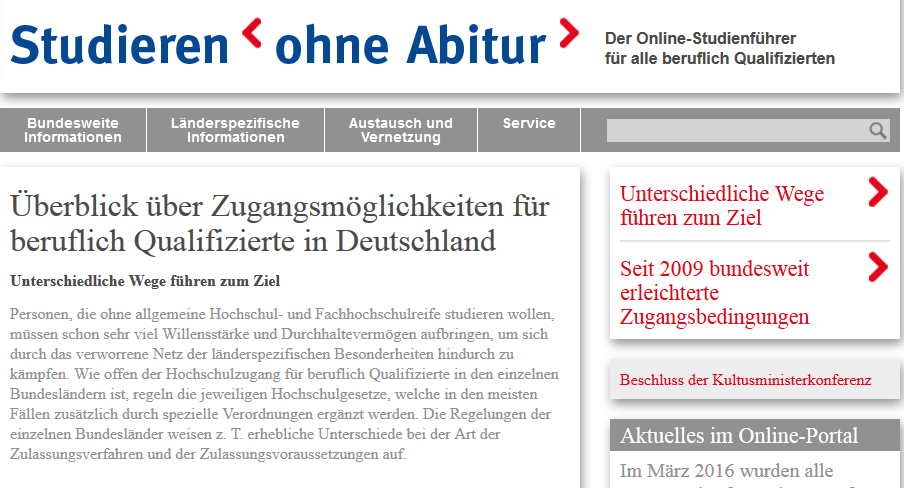Click the 'Im März 2016 wurden alle' news text
The height and width of the screenshot is (488, 904).
point(727,470)
